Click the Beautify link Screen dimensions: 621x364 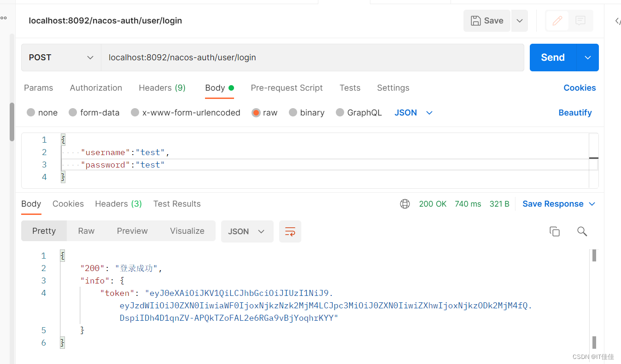point(575,113)
